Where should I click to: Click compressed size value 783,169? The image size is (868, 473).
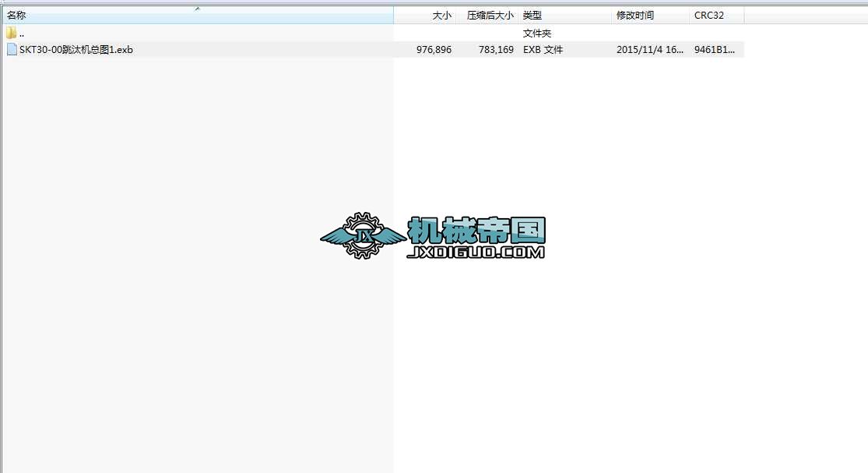496,49
